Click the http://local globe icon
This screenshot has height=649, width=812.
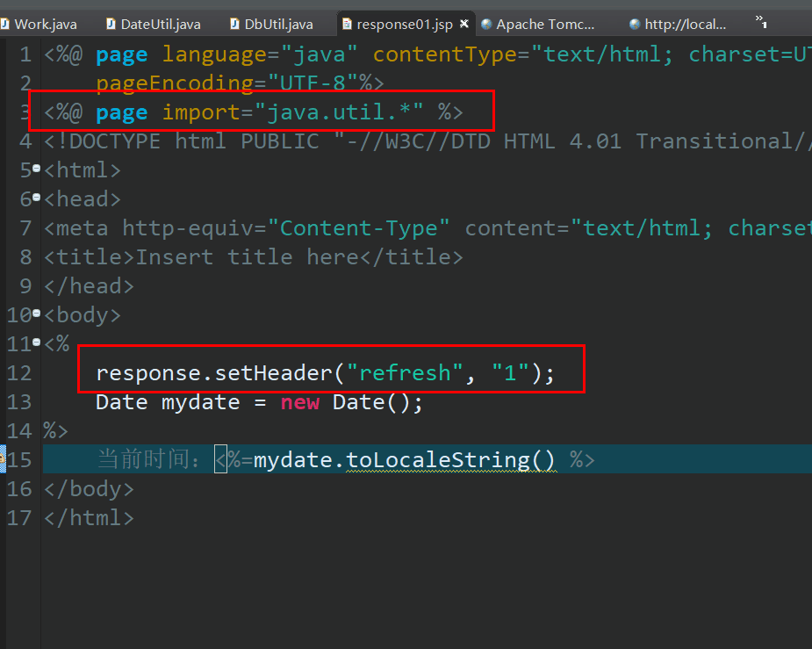pyautogui.click(x=635, y=25)
